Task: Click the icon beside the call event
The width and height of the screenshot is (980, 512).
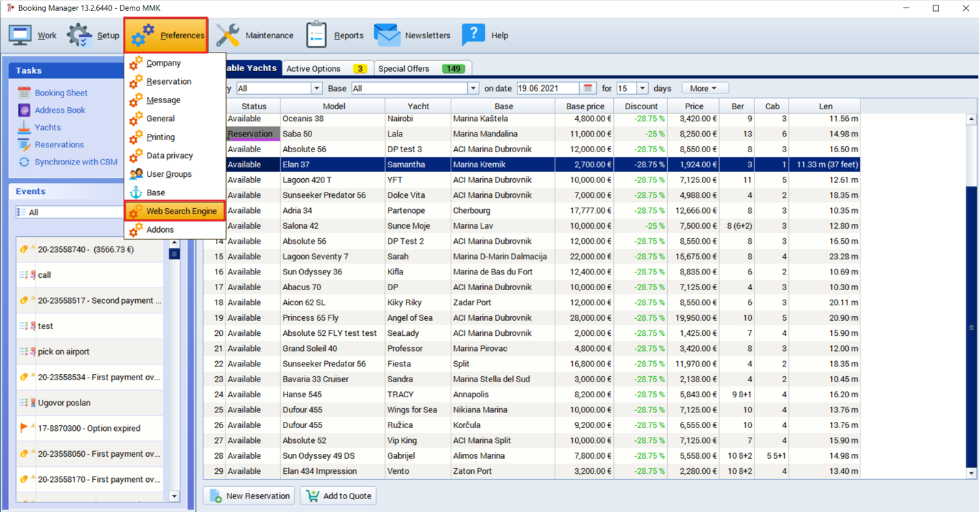Action: tap(27, 274)
